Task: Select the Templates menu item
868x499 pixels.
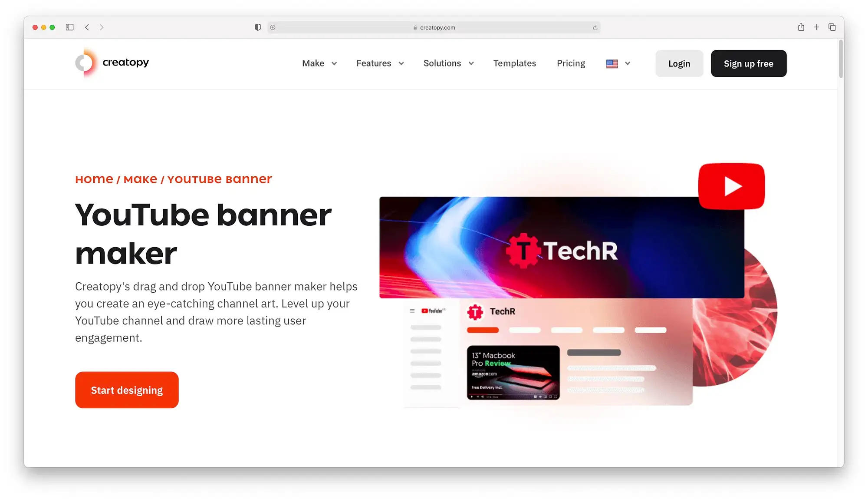Action: 514,63
